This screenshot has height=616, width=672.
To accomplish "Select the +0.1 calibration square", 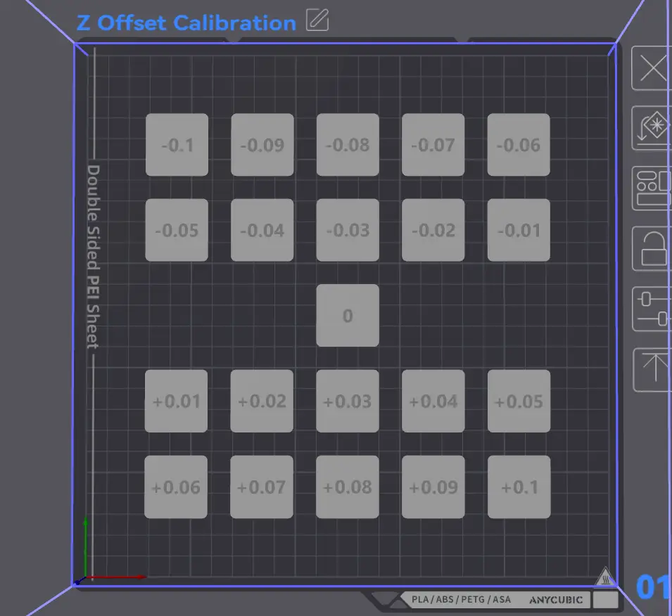I will pyautogui.click(x=519, y=487).
